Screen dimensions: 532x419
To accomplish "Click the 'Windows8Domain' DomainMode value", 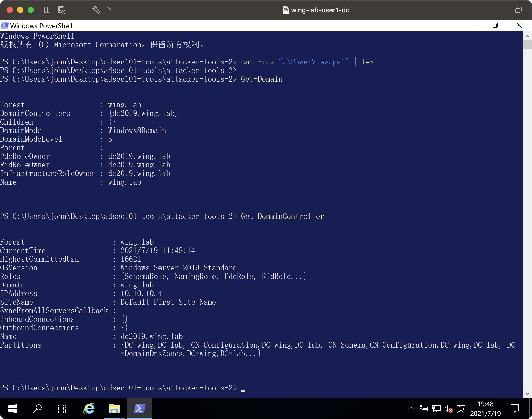I will click(x=137, y=130).
